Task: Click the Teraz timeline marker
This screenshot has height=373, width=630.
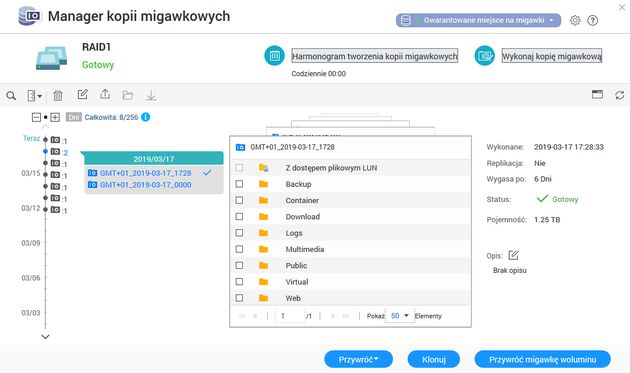Action: [45, 139]
